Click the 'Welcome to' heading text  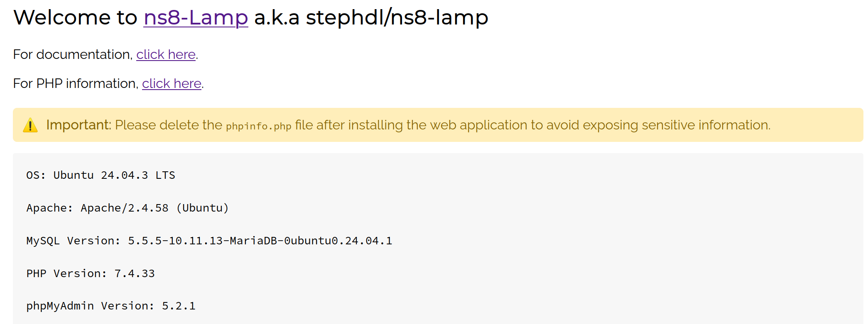click(75, 18)
